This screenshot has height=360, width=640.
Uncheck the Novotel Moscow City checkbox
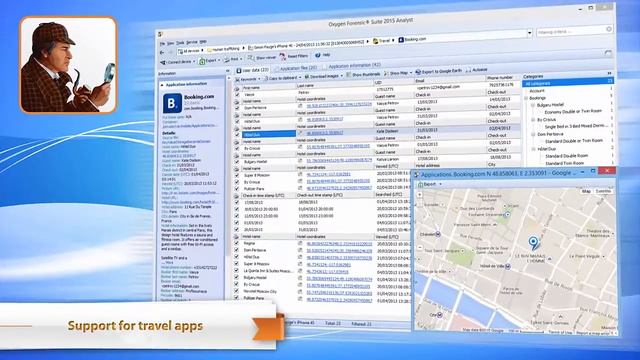[237, 291]
